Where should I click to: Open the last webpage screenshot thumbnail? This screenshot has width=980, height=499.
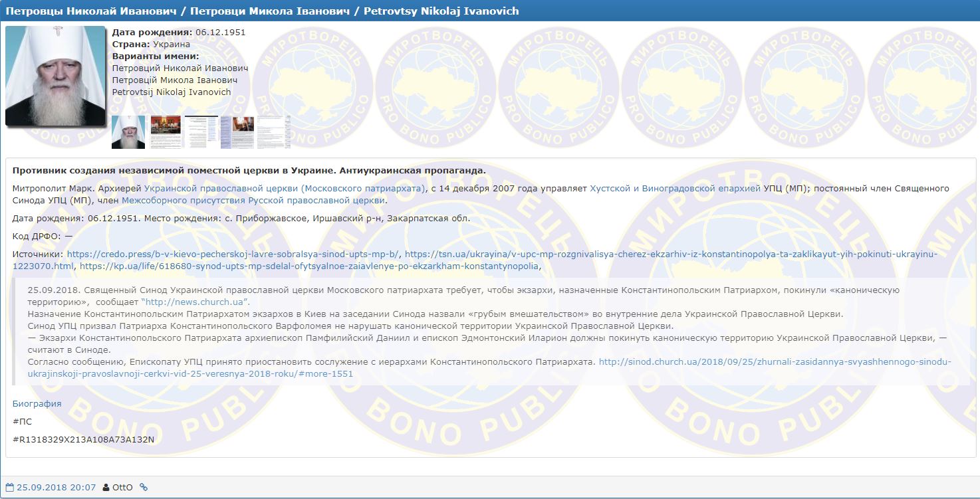click(x=274, y=132)
